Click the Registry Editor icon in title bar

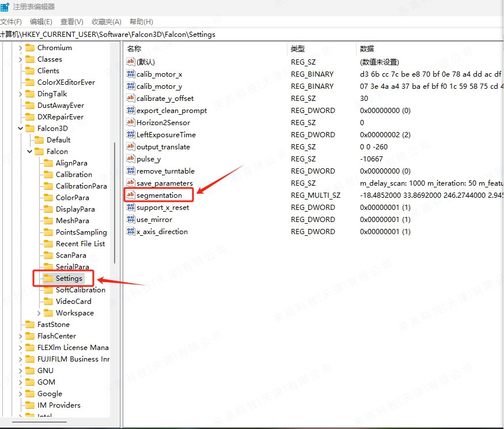[x=5, y=7]
